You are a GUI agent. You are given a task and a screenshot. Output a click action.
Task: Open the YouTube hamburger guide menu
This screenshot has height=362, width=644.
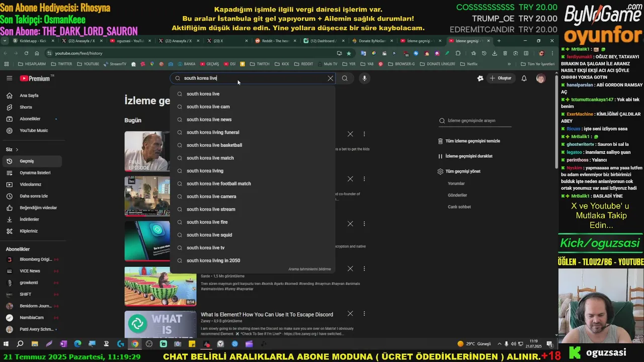(x=9, y=78)
